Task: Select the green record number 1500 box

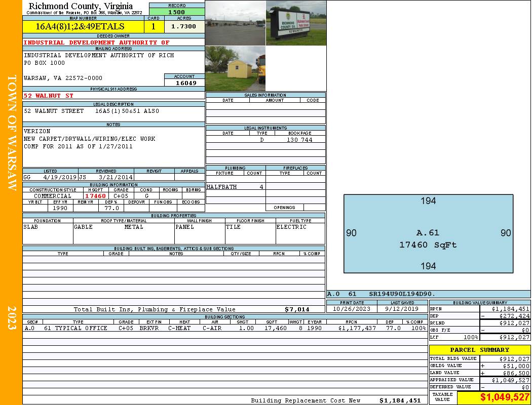Action: point(177,12)
